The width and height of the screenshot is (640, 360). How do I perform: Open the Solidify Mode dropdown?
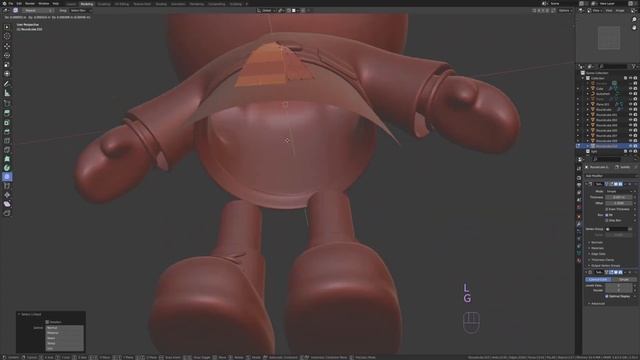619,191
